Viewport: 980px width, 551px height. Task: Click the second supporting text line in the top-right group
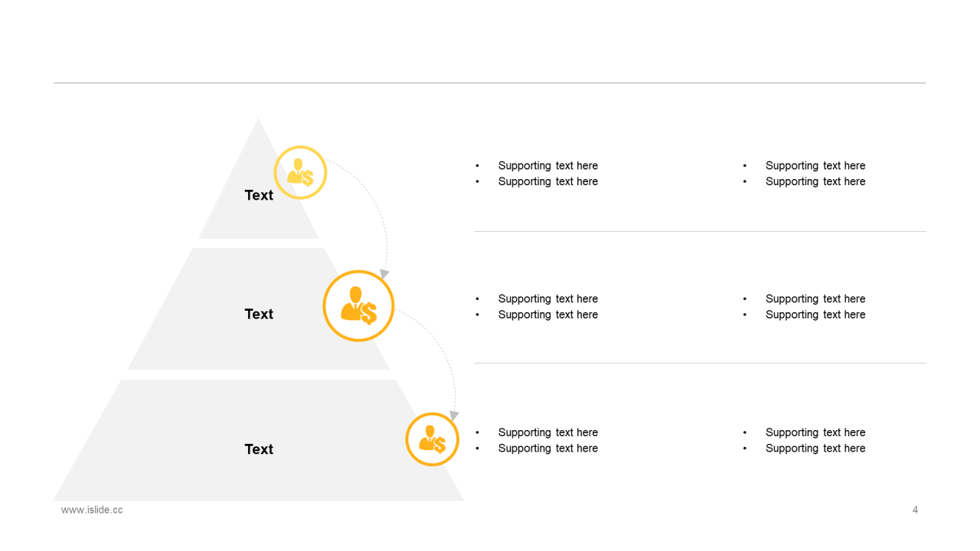[x=815, y=181]
